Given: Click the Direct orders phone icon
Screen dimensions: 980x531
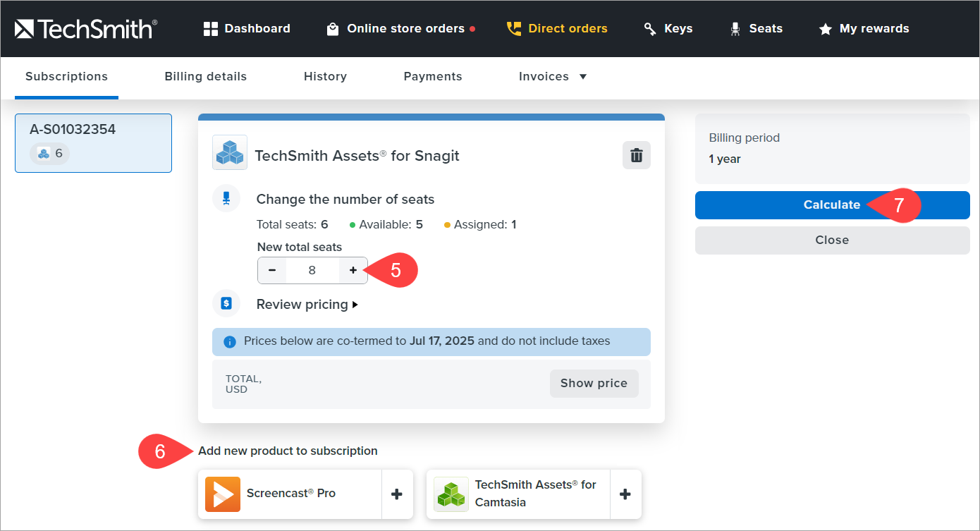Looking at the screenshot, I should coord(514,29).
